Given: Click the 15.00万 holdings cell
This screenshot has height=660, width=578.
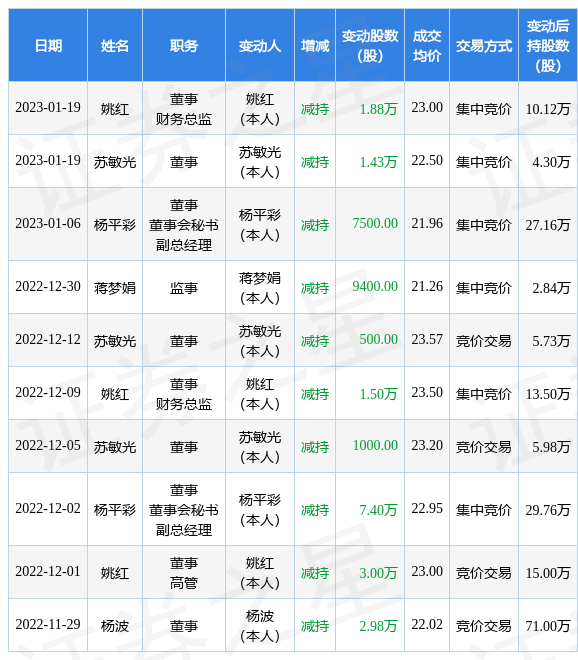Looking at the screenshot, I should (548, 573).
